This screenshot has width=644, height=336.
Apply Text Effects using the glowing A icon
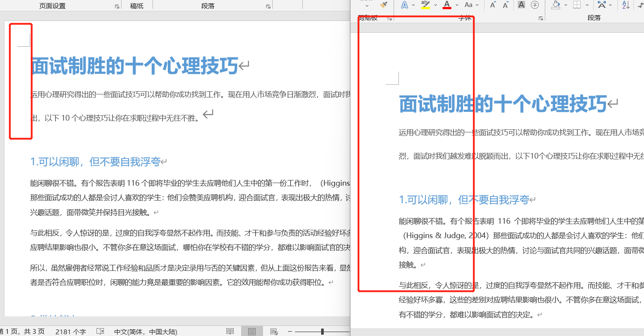(x=404, y=4)
